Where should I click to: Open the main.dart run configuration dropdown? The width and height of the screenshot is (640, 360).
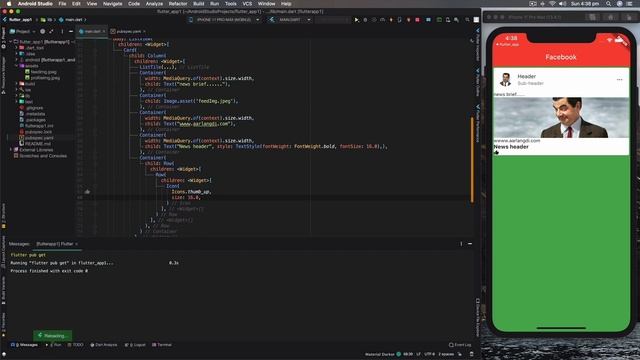pos(290,20)
